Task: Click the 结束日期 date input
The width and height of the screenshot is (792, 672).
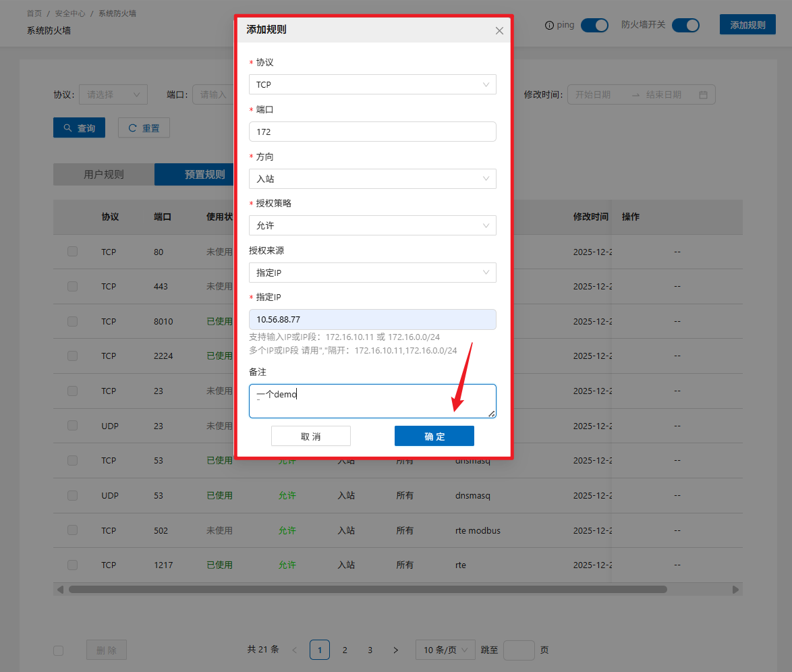Action: [664, 94]
